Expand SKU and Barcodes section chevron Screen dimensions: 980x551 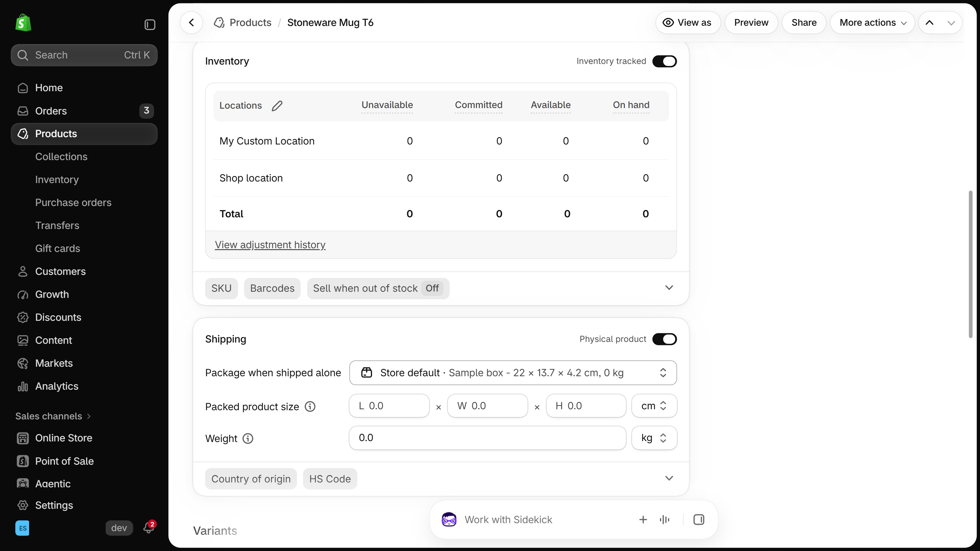[x=669, y=287]
